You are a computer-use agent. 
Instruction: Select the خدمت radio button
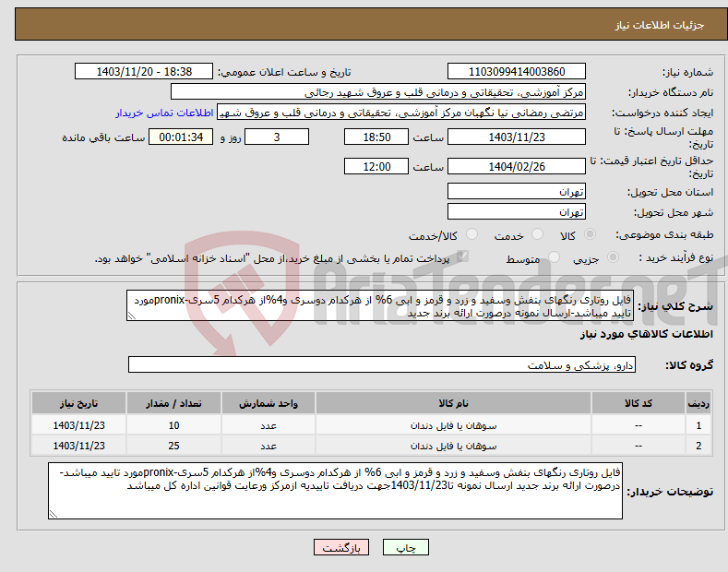pyautogui.click(x=537, y=234)
